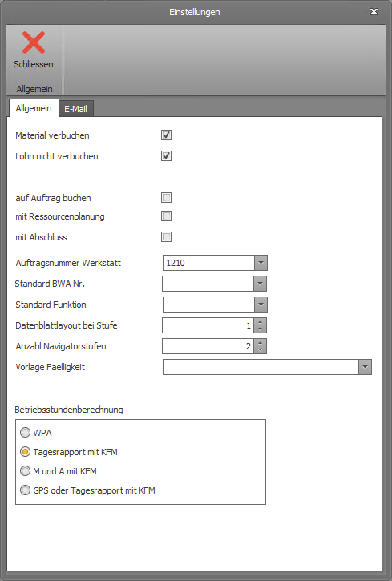The width and height of the screenshot is (392, 581).
Task: Expand the Vorlage Faelligkeit dropdown
Action: [x=365, y=367]
